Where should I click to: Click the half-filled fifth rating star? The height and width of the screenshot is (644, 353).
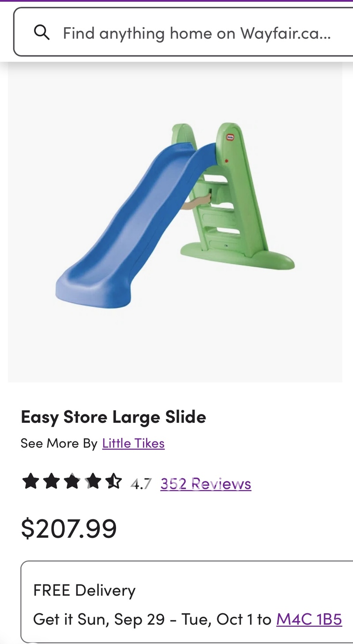pos(113,481)
